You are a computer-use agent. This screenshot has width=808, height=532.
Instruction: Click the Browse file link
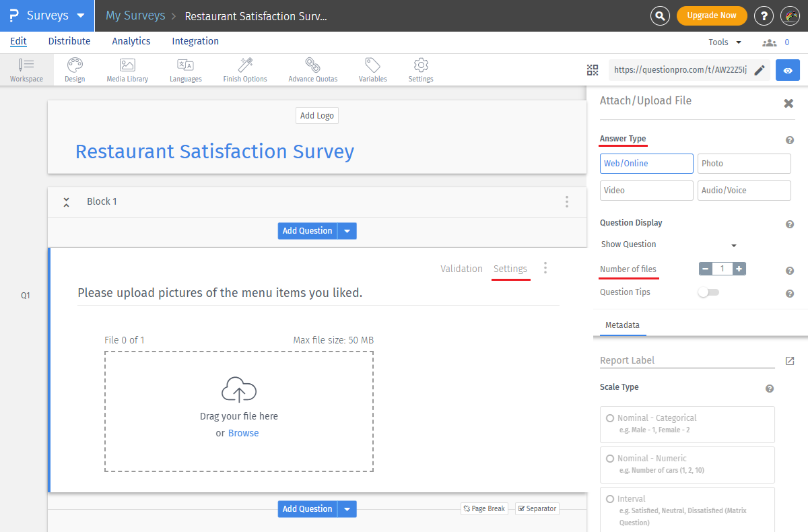(x=243, y=433)
